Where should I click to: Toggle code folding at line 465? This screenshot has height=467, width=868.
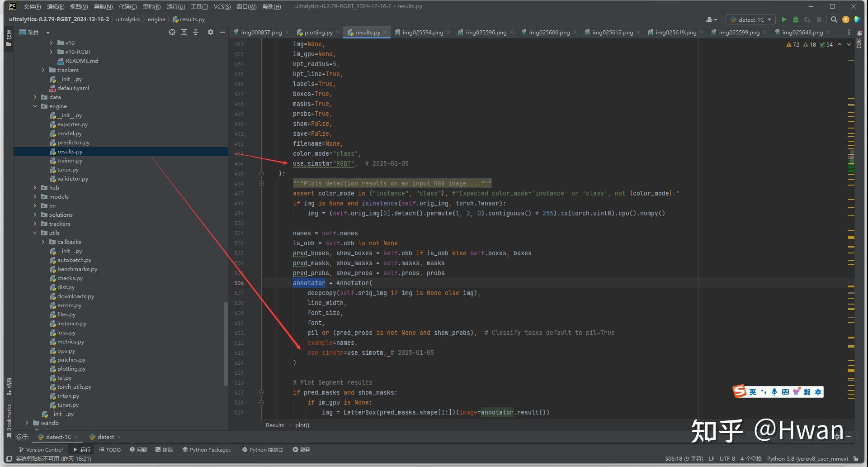(x=261, y=174)
